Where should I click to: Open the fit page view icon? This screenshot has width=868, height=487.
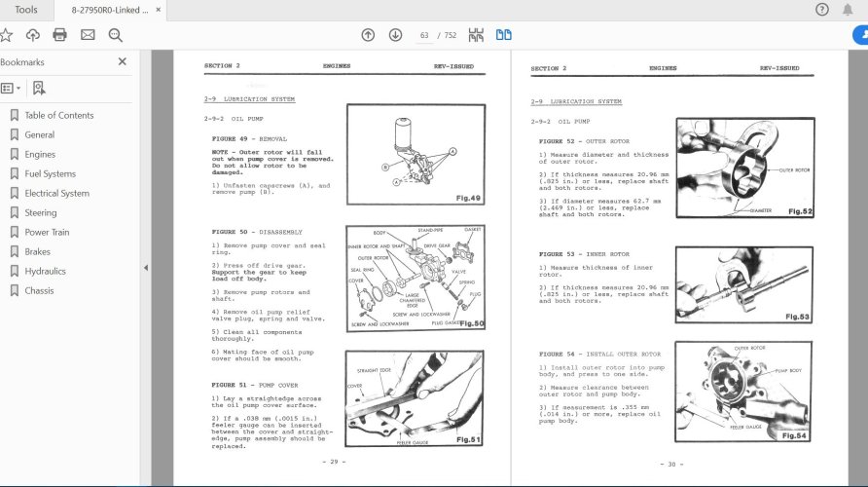476,35
